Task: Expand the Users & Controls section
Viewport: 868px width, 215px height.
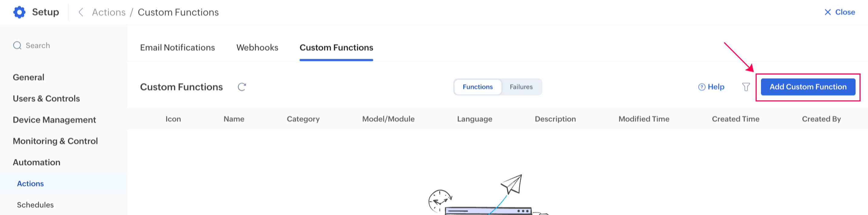Action: [x=46, y=99]
